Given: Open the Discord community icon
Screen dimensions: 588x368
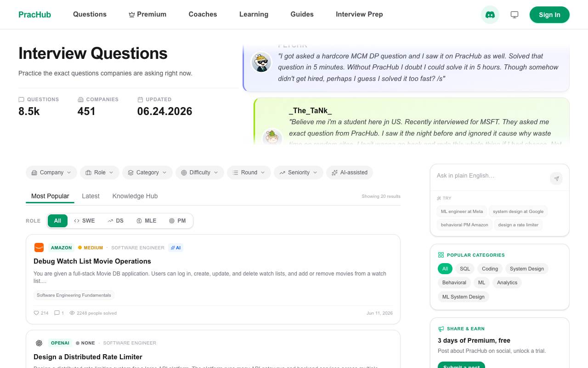Looking at the screenshot, I should [490, 15].
